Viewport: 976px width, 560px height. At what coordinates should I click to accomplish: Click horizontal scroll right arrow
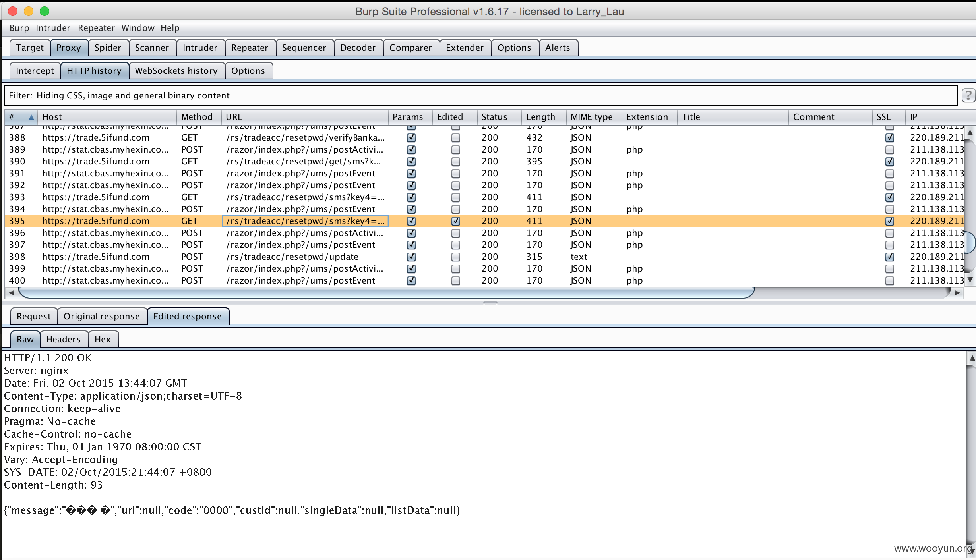[957, 293]
